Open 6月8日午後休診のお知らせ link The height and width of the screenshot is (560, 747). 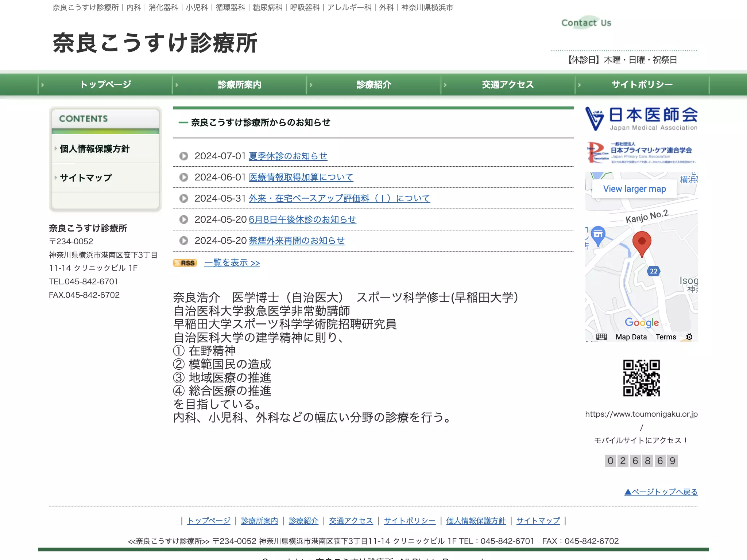(x=302, y=219)
